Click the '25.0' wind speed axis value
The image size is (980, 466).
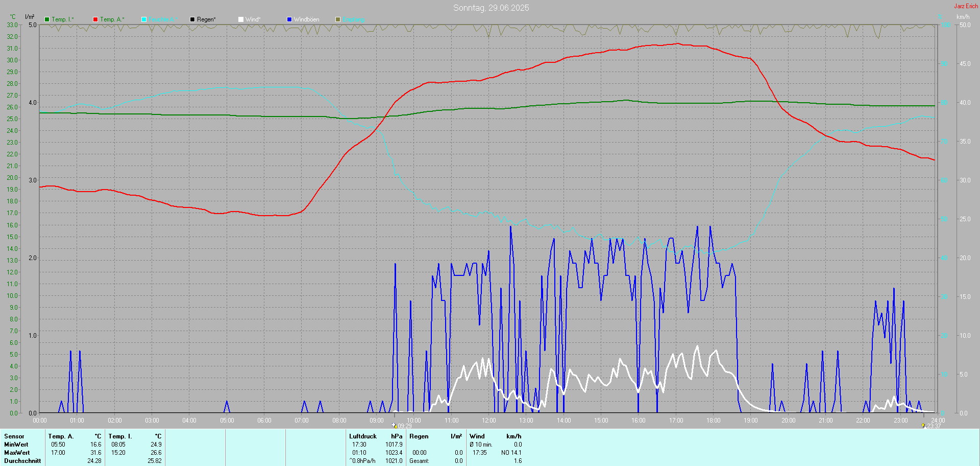point(965,219)
